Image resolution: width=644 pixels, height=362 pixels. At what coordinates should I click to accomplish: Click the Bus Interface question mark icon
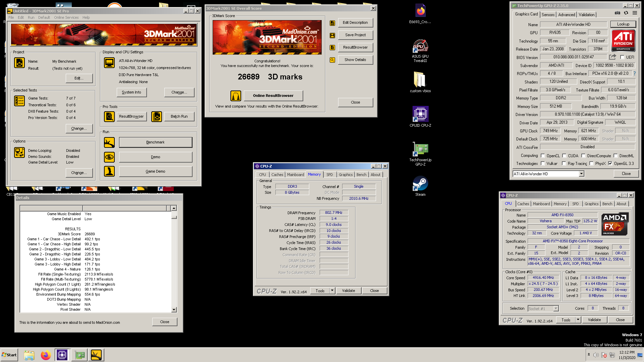pyautogui.click(x=635, y=73)
